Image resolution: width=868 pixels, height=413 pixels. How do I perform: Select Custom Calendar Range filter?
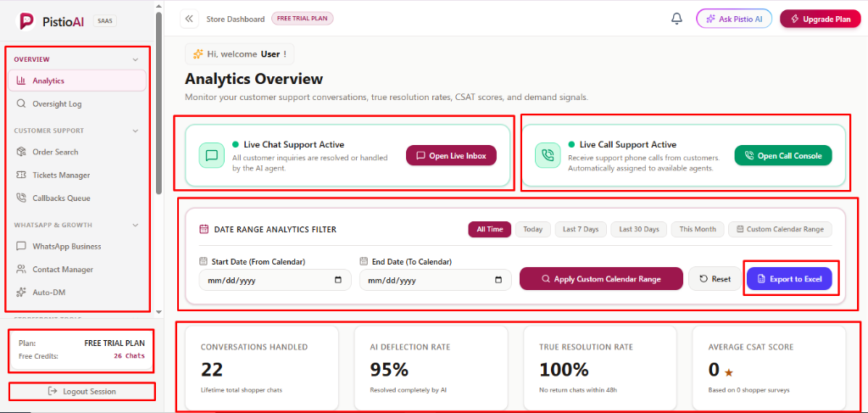(780, 229)
